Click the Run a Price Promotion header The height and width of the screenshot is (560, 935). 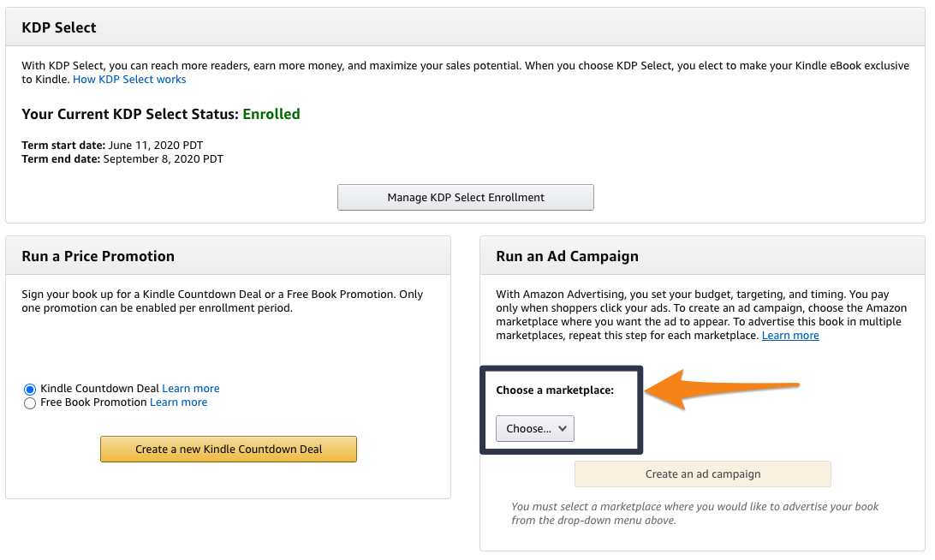[x=98, y=255]
